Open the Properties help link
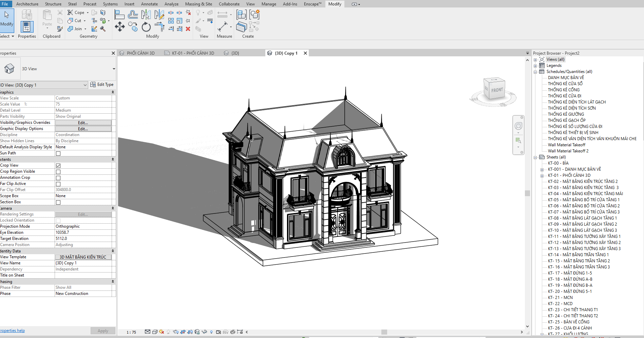The image size is (644, 338). point(13,331)
